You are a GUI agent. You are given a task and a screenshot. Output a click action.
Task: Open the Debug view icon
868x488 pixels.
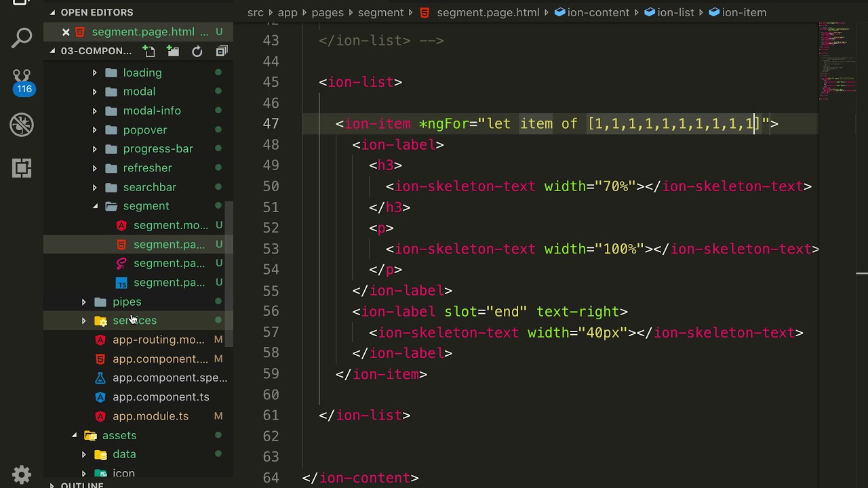(22, 125)
